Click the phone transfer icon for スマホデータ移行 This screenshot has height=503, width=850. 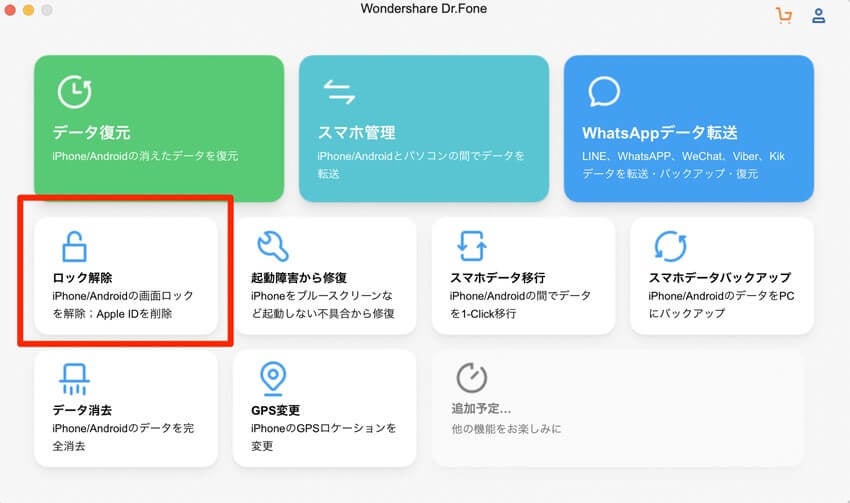pyautogui.click(x=472, y=247)
